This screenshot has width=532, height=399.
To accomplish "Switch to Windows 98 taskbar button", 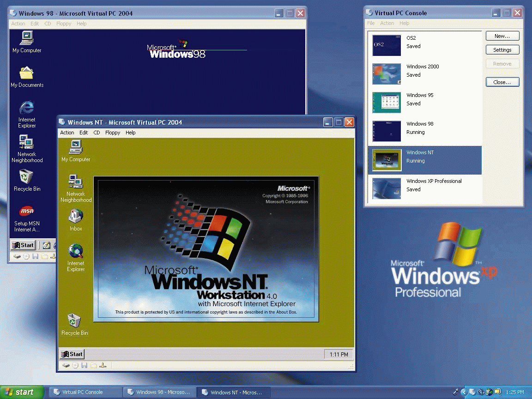I will tap(159, 392).
